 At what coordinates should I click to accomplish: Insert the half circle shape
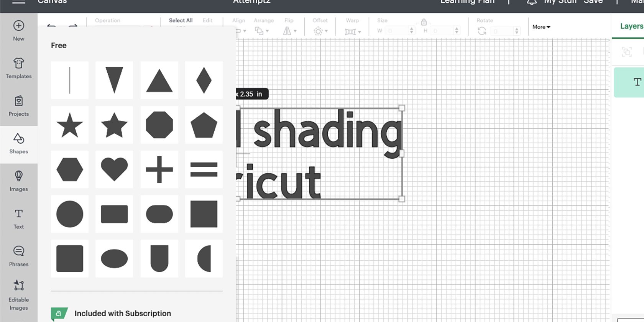coord(204,259)
